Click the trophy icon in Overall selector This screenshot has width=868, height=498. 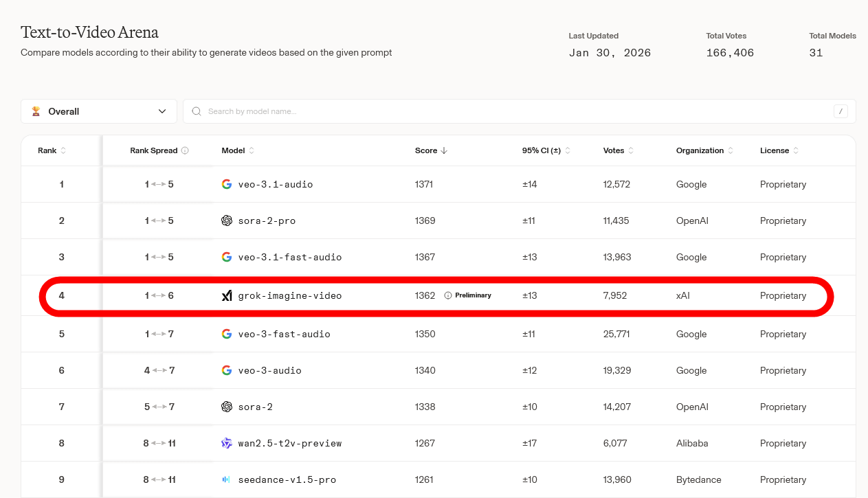pyautogui.click(x=36, y=111)
